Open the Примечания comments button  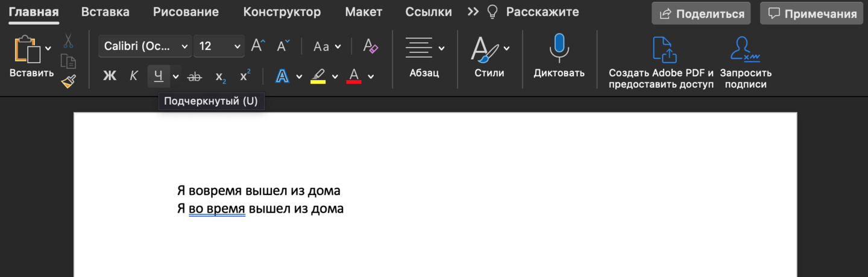[x=812, y=13]
